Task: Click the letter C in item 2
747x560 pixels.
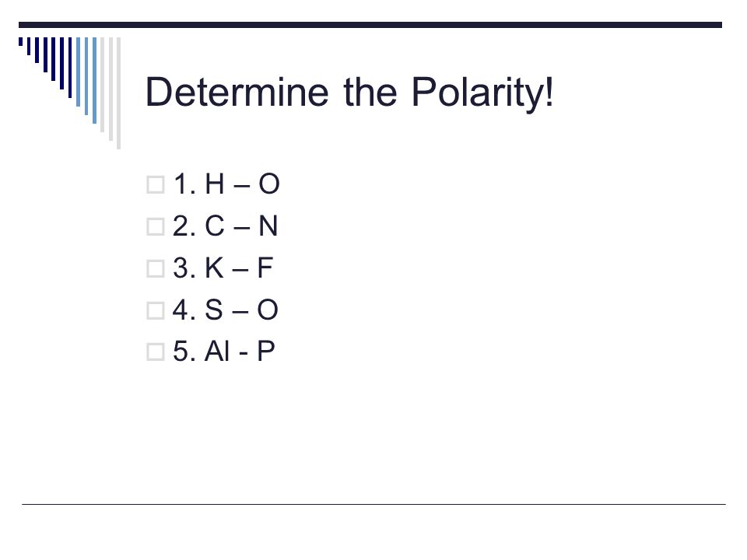Action: point(215,226)
